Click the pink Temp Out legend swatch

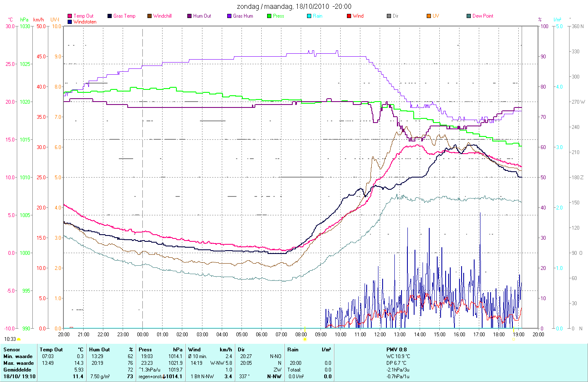(x=70, y=16)
